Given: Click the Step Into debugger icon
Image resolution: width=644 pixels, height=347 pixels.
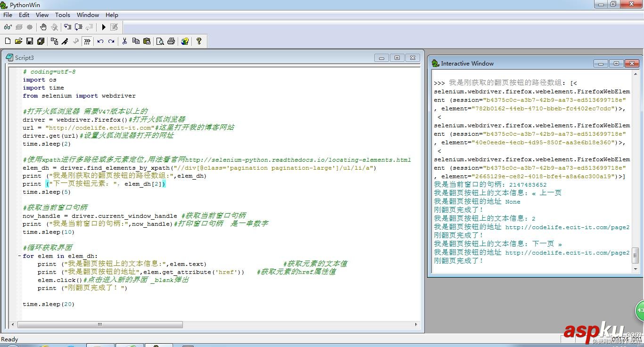Looking at the screenshot, I should coord(67,27).
